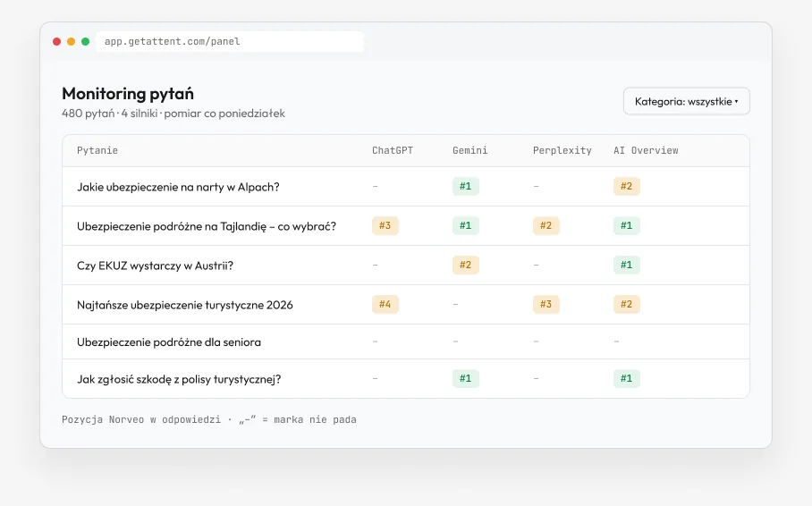The image size is (812, 506).
Task: Click Gemini #1 badge in Tajlandię row
Action: click(x=466, y=225)
